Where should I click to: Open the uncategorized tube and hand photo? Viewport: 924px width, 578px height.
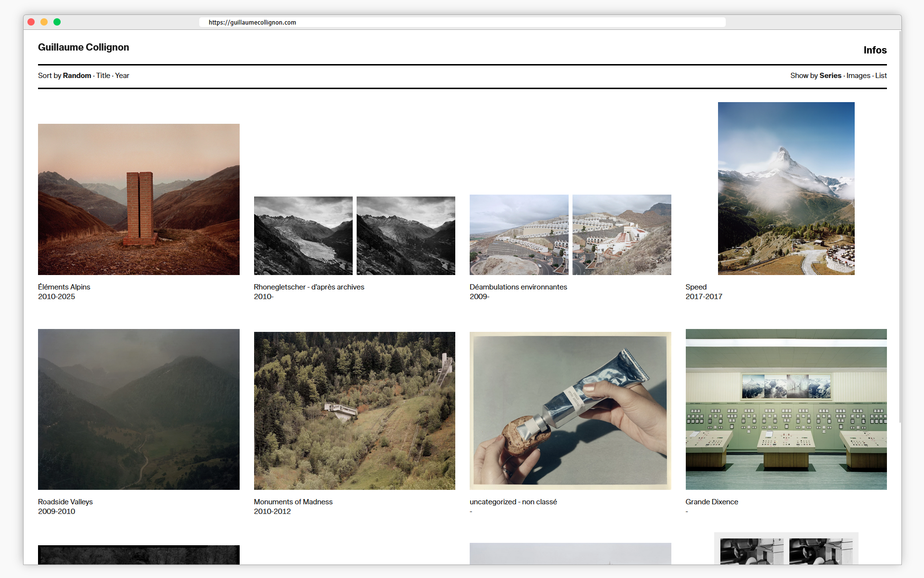pyautogui.click(x=570, y=410)
